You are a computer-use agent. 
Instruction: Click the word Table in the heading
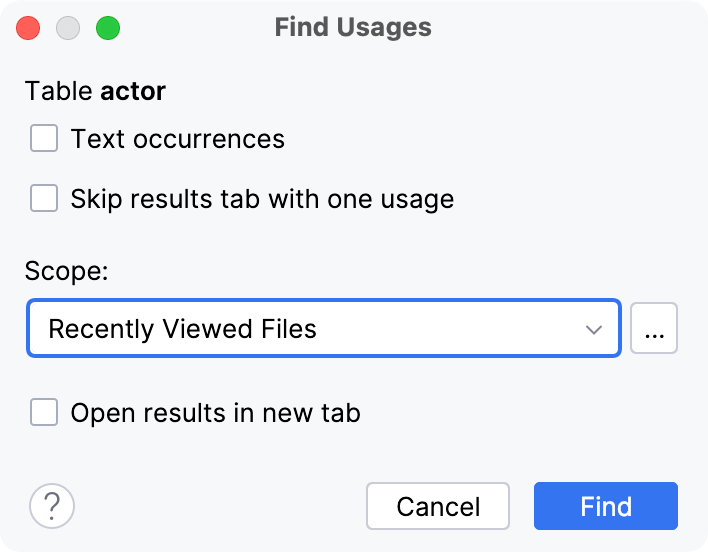coord(58,92)
